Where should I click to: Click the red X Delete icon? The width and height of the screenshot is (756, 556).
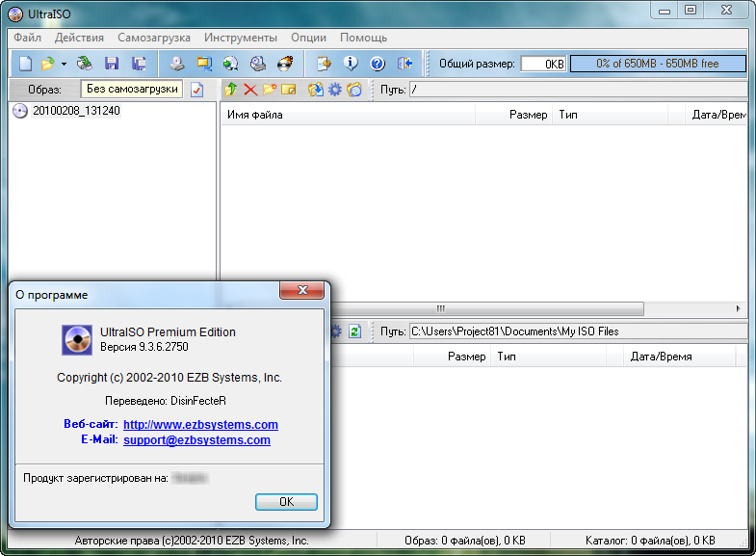click(x=250, y=90)
